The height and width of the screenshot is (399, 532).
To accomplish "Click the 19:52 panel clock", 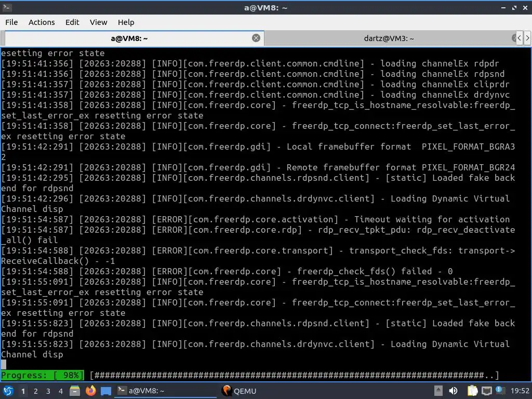I will coord(520,391).
